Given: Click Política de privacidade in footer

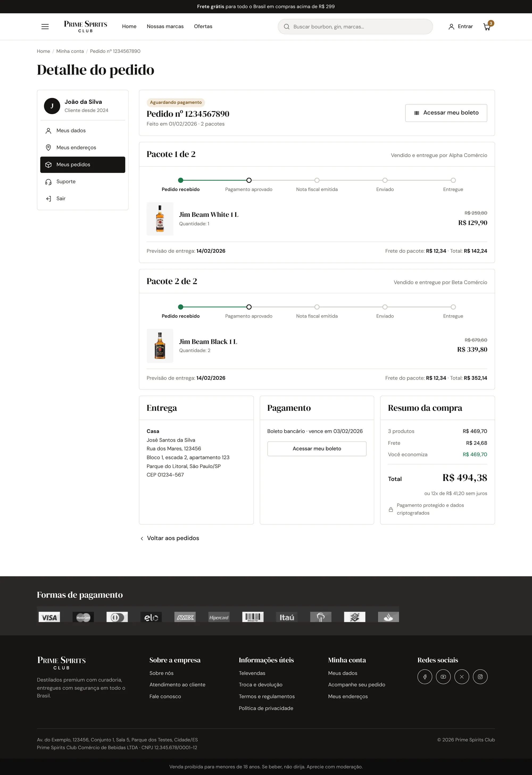Looking at the screenshot, I should pyautogui.click(x=266, y=708).
